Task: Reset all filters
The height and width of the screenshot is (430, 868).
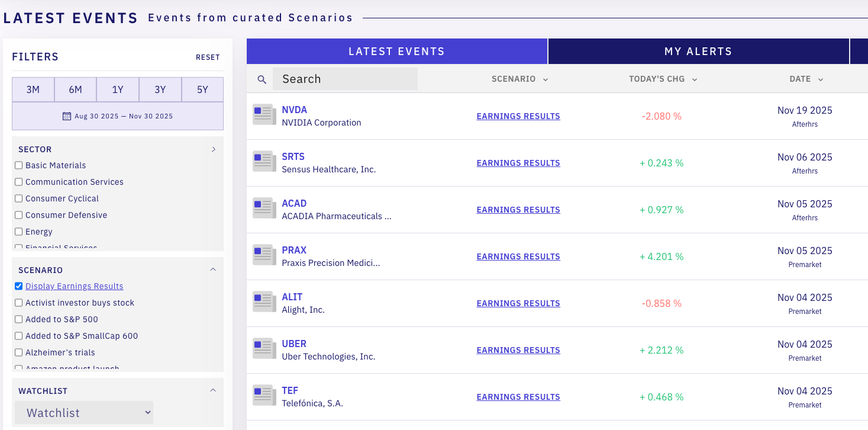Action: pyautogui.click(x=208, y=57)
